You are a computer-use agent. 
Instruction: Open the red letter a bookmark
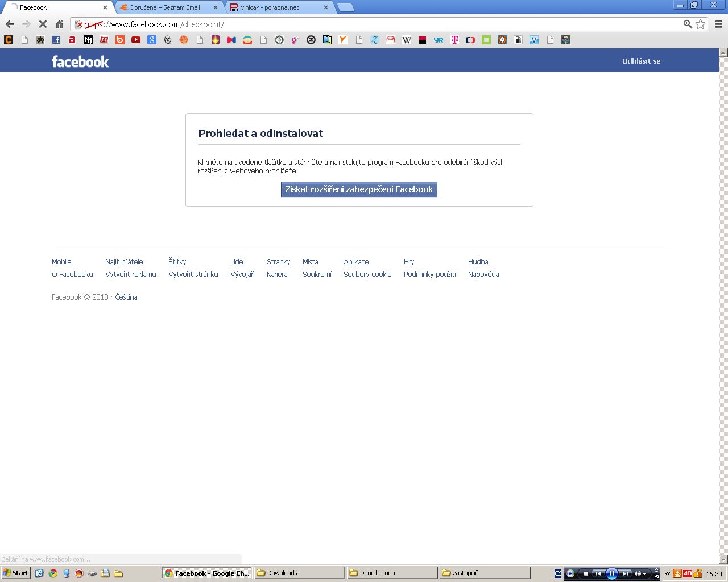[x=72, y=40]
